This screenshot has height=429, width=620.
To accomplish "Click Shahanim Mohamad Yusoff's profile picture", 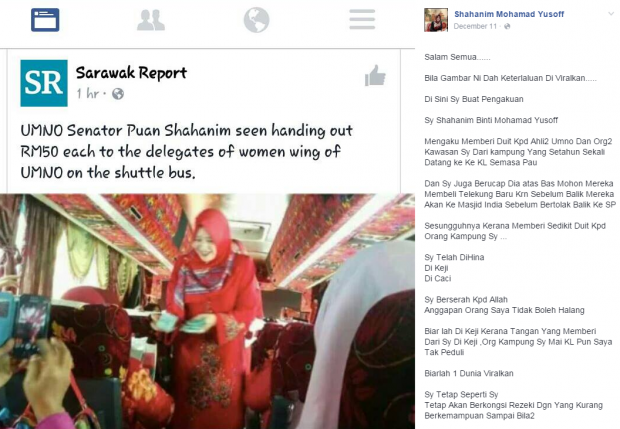I will coord(436,20).
